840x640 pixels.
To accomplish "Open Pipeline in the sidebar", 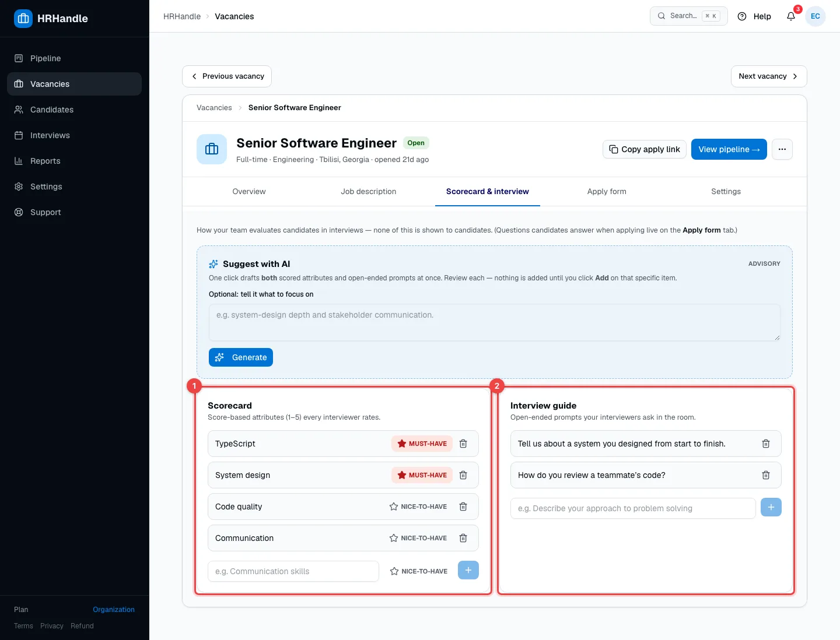I will (x=74, y=58).
